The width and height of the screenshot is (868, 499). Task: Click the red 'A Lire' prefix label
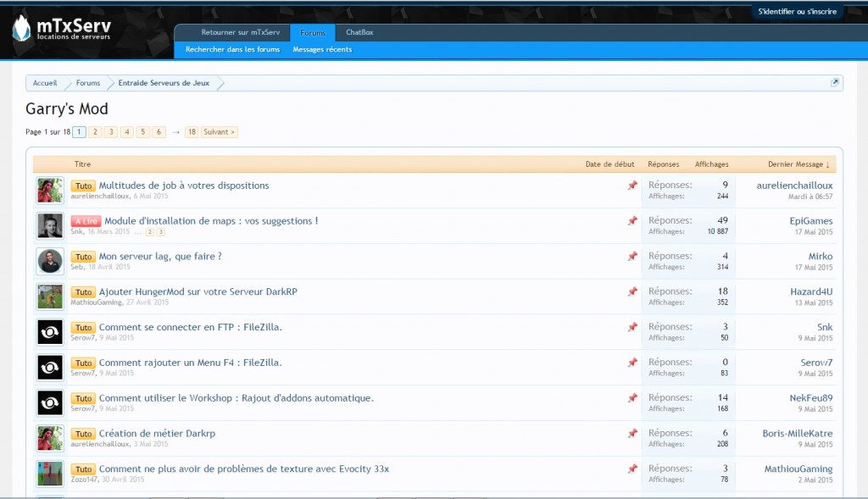coord(86,221)
